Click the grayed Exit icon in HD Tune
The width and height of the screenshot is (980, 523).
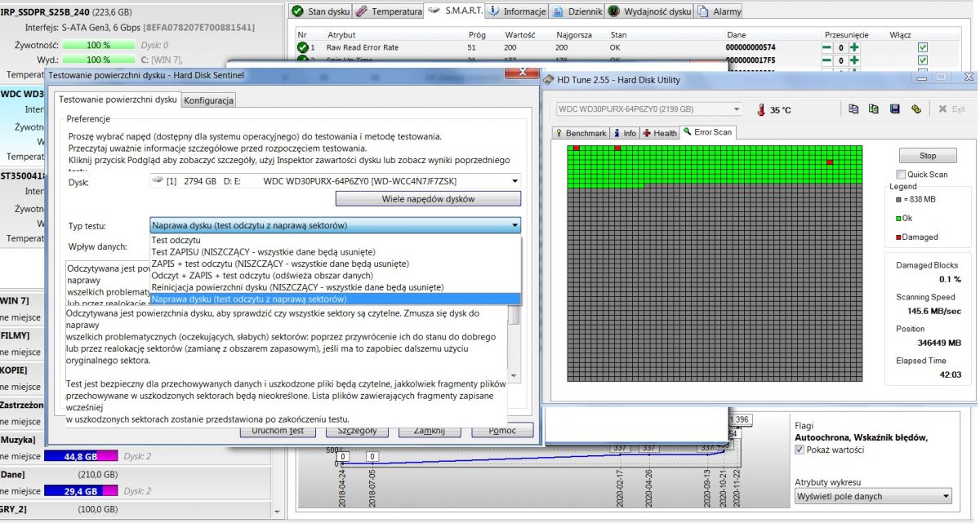click(951, 109)
